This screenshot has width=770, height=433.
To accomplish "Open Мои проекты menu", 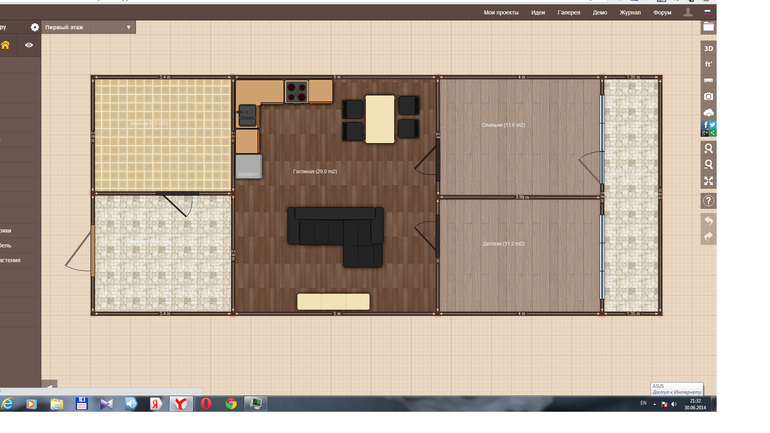I will click(501, 13).
